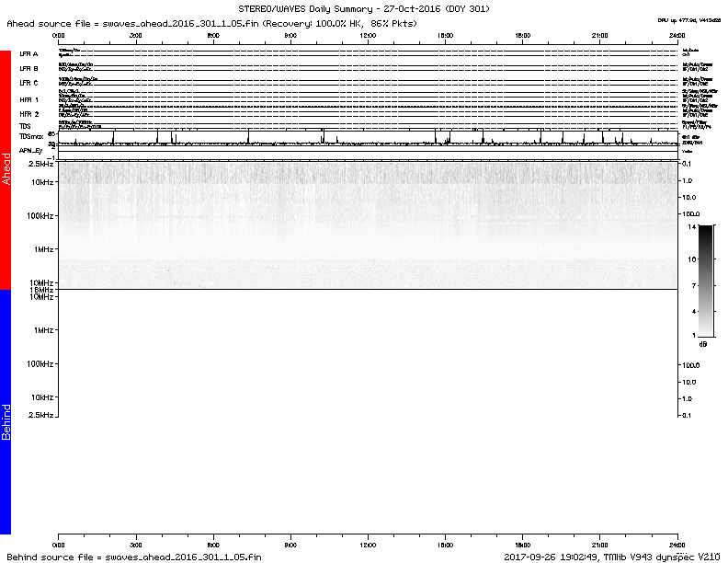This screenshot has width=728, height=563.
Task: Click the Ahead grayscale spectrogram plot
Action: click(368, 225)
